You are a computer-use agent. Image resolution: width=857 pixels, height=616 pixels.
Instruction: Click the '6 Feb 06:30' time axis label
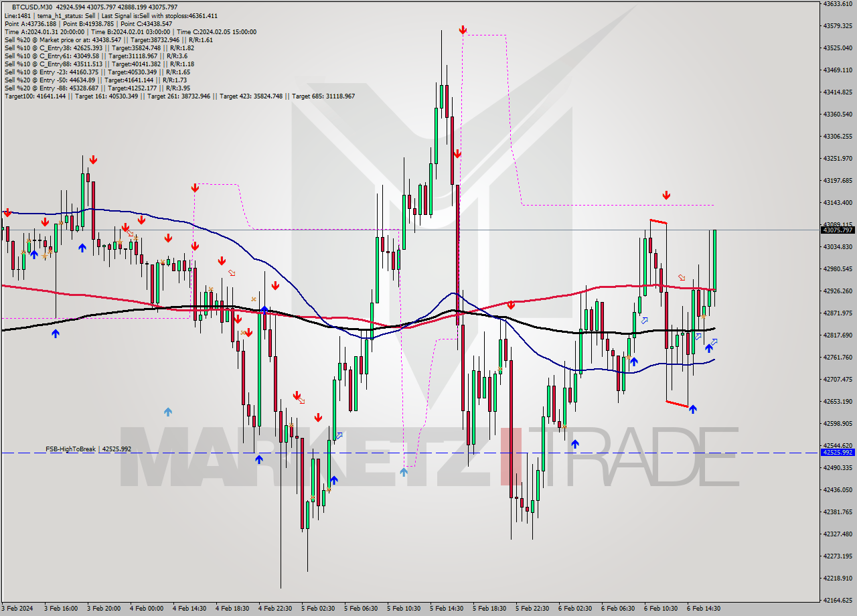coord(618,609)
